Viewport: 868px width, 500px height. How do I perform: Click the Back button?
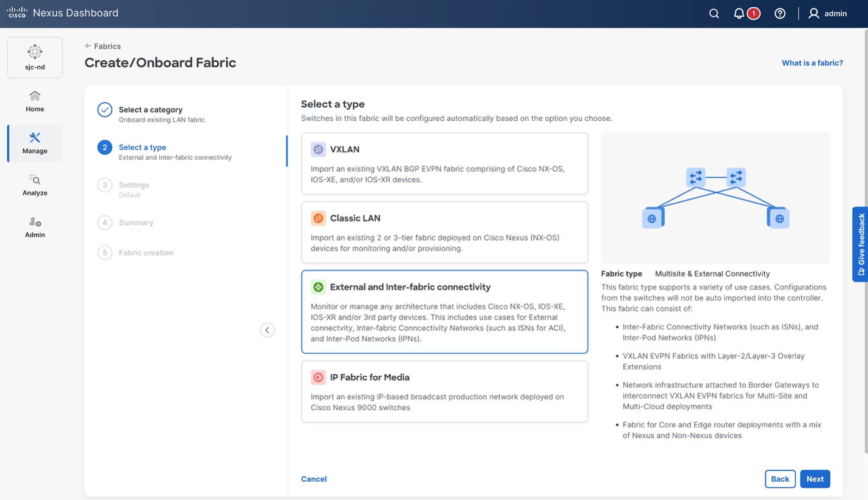tap(780, 479)
